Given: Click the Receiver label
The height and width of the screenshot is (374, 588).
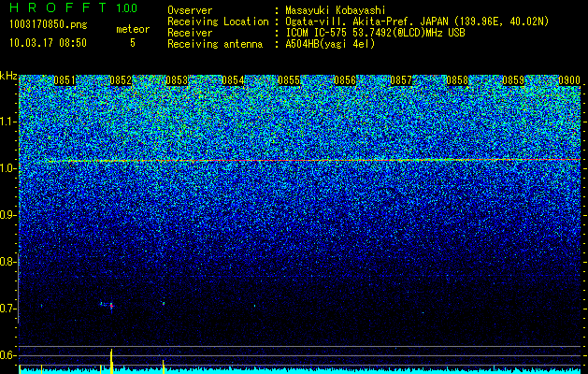Looking at the screenshot, I should point(190,33).
